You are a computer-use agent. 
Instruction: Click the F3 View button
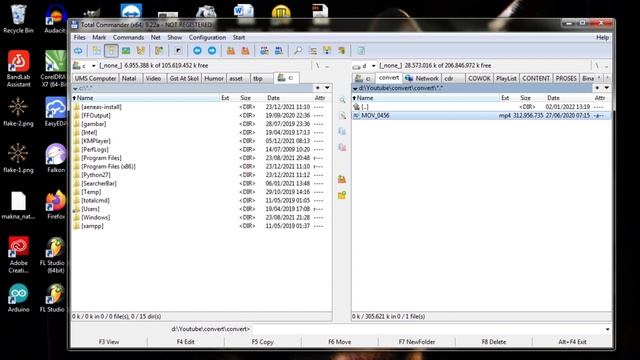pos(109,342)
